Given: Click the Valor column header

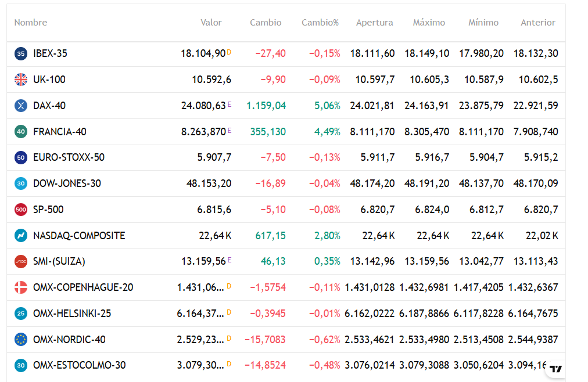Looking at the screenshot, I should click(x=211, y=23).
